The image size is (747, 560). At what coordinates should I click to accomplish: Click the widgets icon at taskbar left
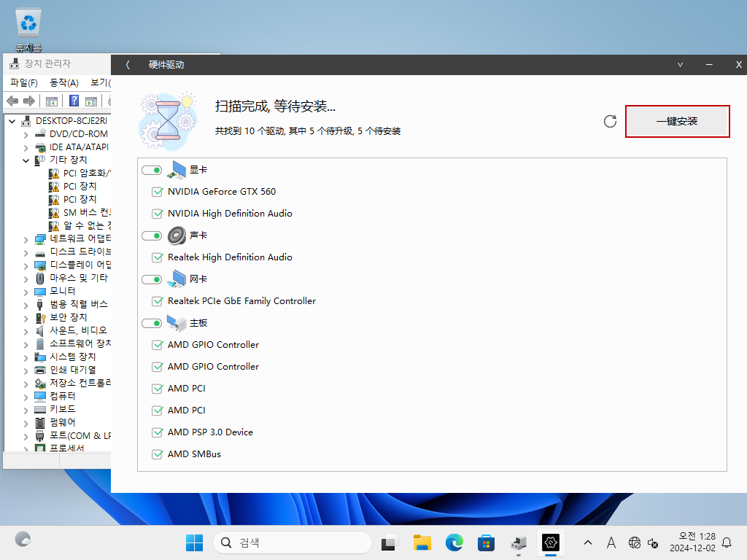[23, 540]
